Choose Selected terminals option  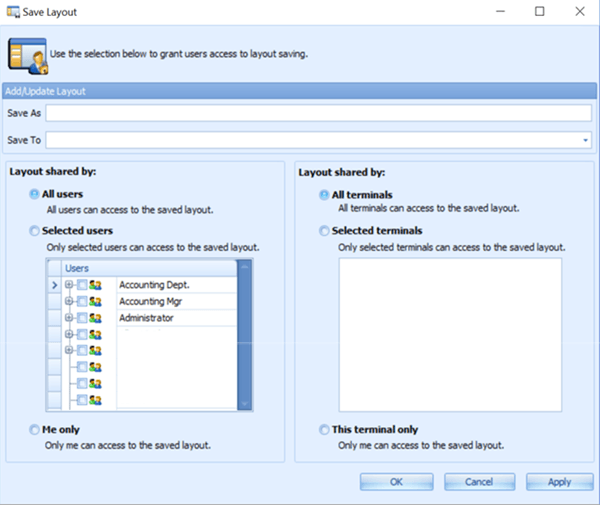324,231
